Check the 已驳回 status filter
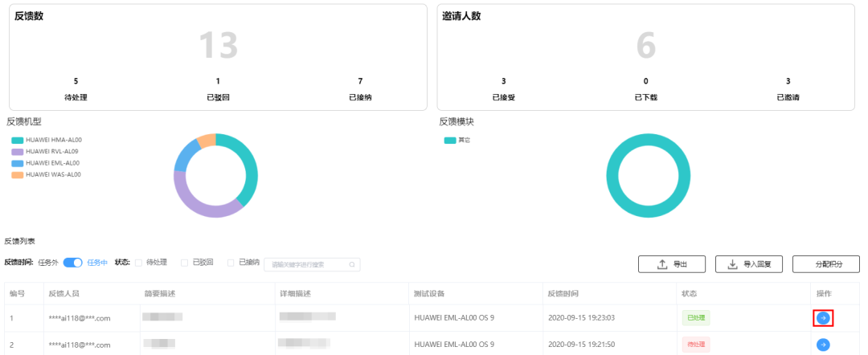Screen dimensions: 868x355 pos(185,263)
